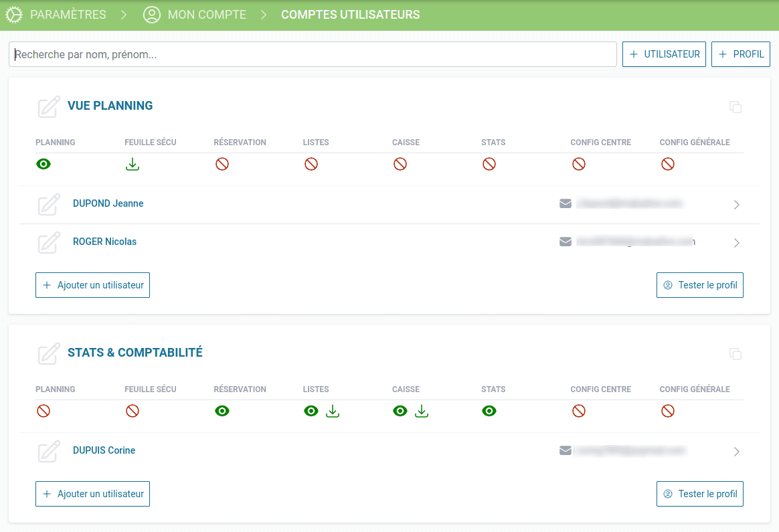779x532 pixels.
Task: Click Feuille Sécu download icon in VUE PLANNING
Action: [x=133, y=165]
